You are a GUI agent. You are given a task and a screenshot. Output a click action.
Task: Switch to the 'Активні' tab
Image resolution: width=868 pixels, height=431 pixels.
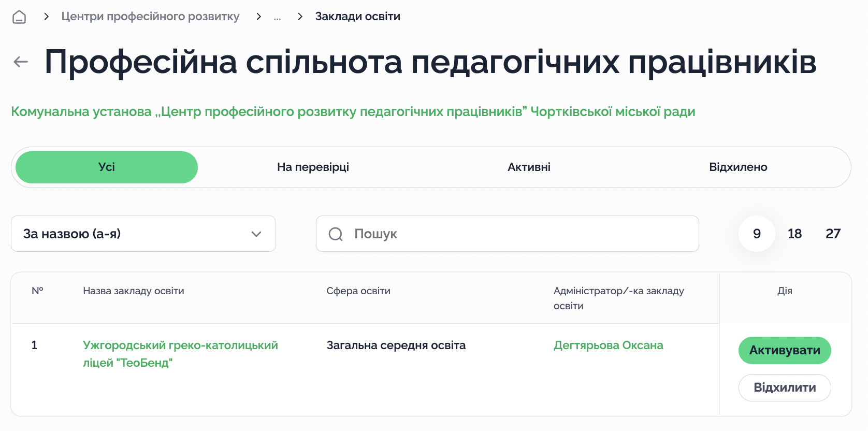point(529,167)
